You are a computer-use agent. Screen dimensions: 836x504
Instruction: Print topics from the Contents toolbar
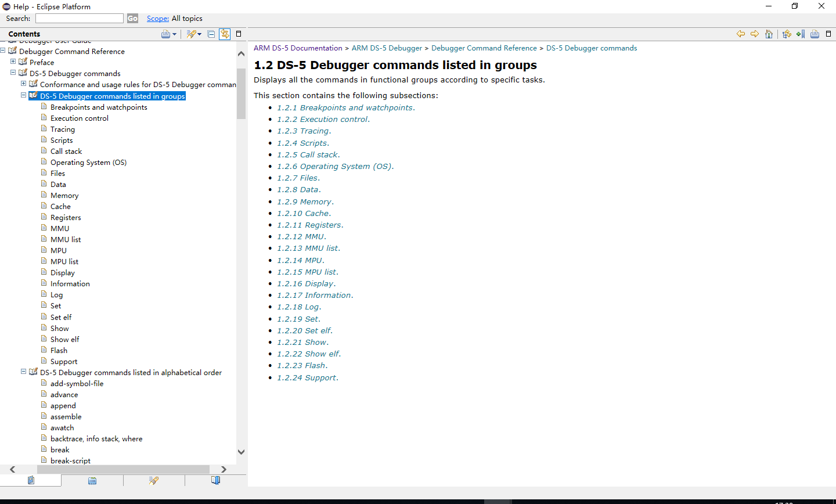[x=165, y=34]
